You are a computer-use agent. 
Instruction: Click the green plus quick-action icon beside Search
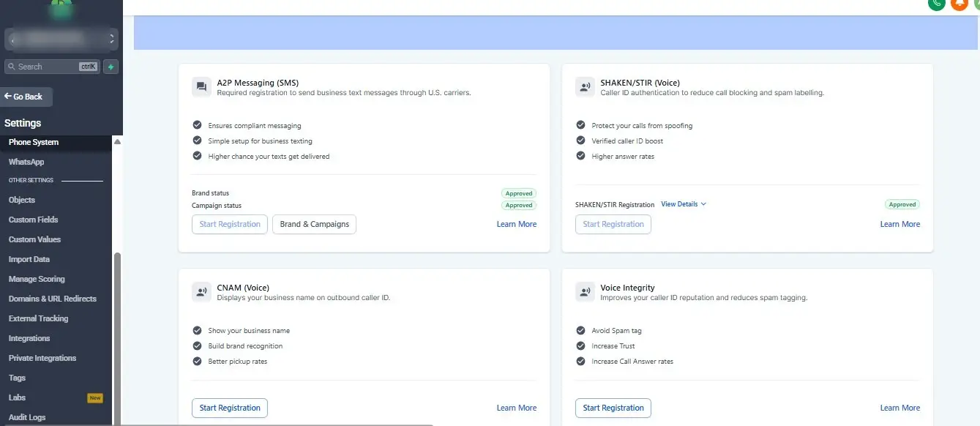click(111, 67)
